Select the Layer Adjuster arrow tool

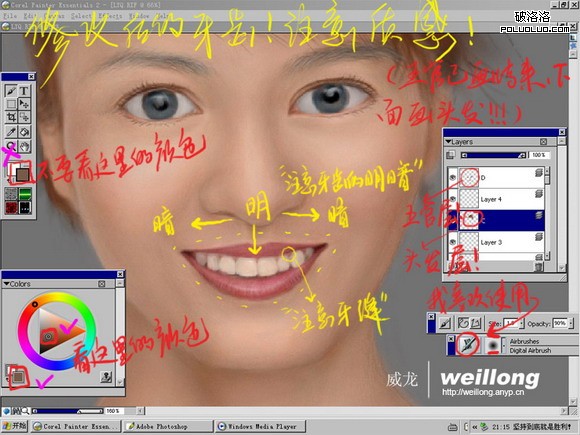[24, 104]
